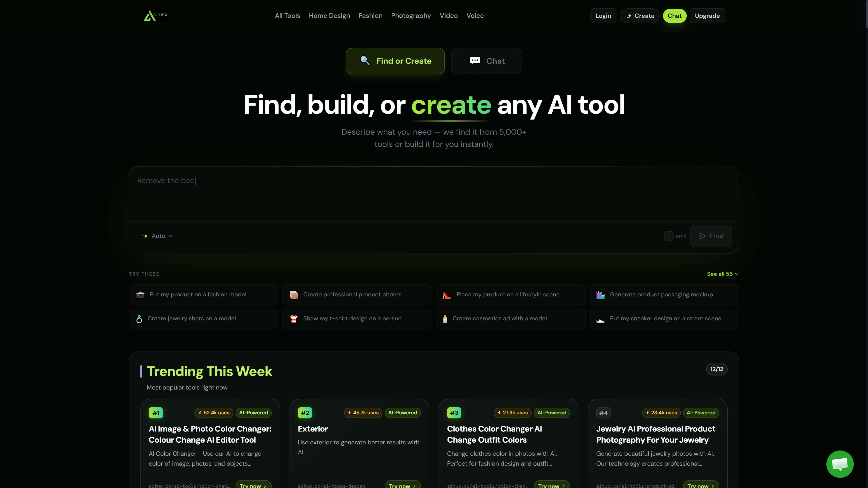
Task: Click the enter key icon beside send
Action: 669,236
